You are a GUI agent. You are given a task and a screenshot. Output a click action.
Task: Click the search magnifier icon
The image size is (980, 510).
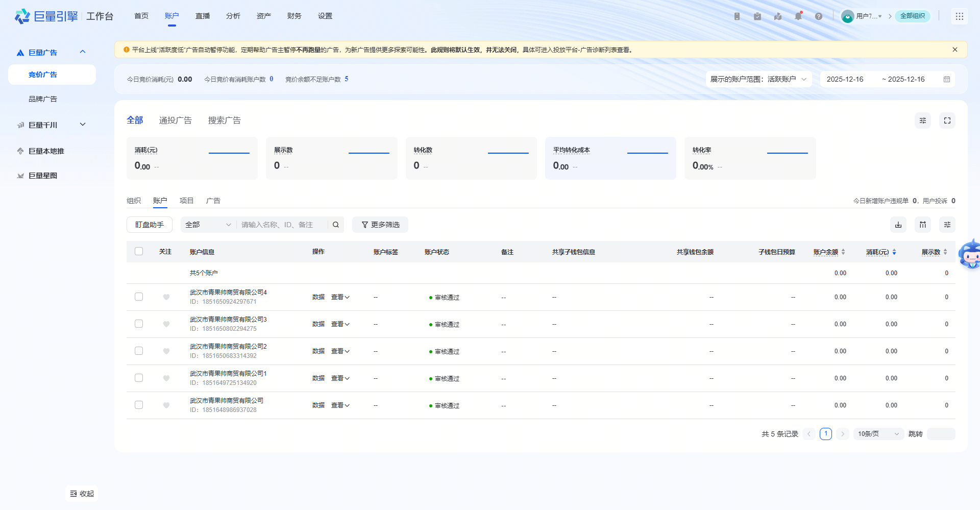pos(336,225)
